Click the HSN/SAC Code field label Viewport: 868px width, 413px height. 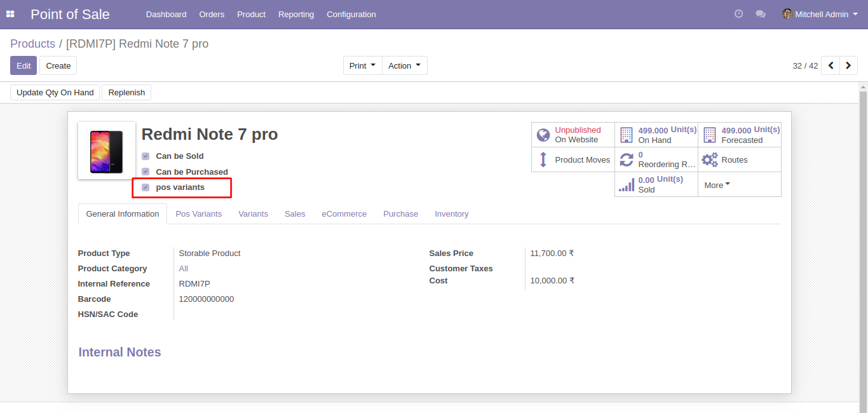(x=108, y=314)
